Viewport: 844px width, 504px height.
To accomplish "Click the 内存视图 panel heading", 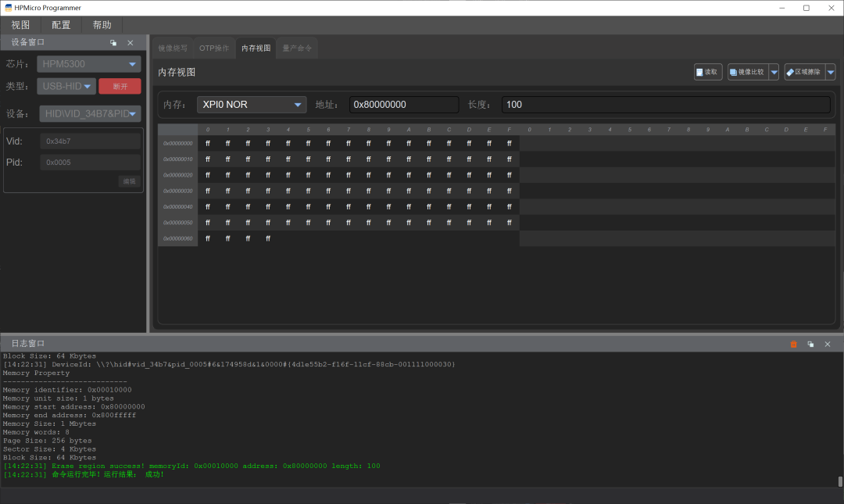I will coord(177,72).
